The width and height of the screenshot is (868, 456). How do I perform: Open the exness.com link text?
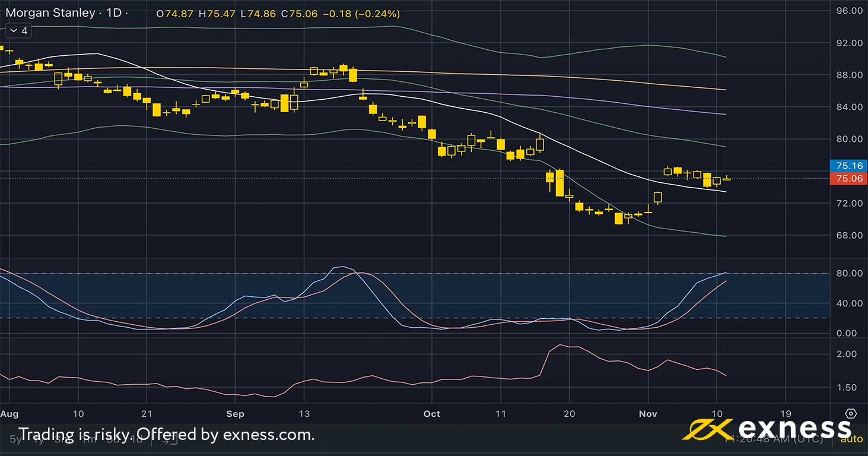click(x=268, y=435)
